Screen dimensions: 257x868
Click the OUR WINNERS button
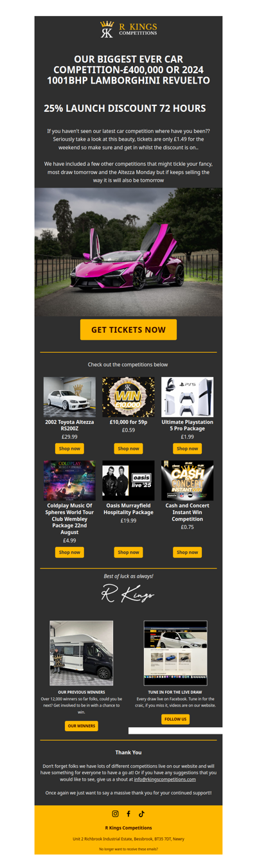[x=82, y=726]
